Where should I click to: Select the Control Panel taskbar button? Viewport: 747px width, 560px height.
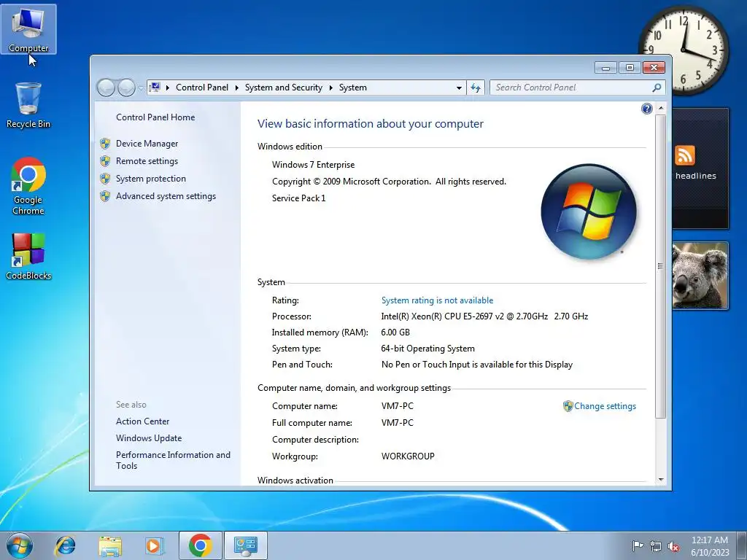click(x=245, y=545)
